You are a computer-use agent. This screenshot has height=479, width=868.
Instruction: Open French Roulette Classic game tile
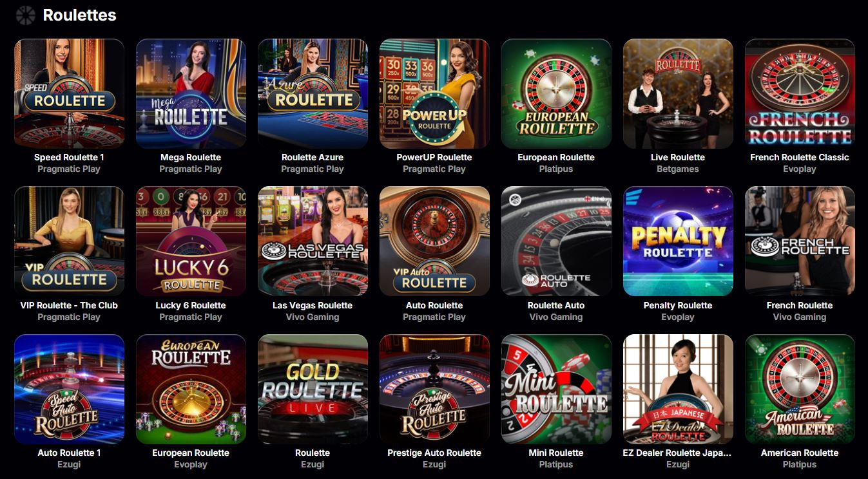click(x=800, y=94)
